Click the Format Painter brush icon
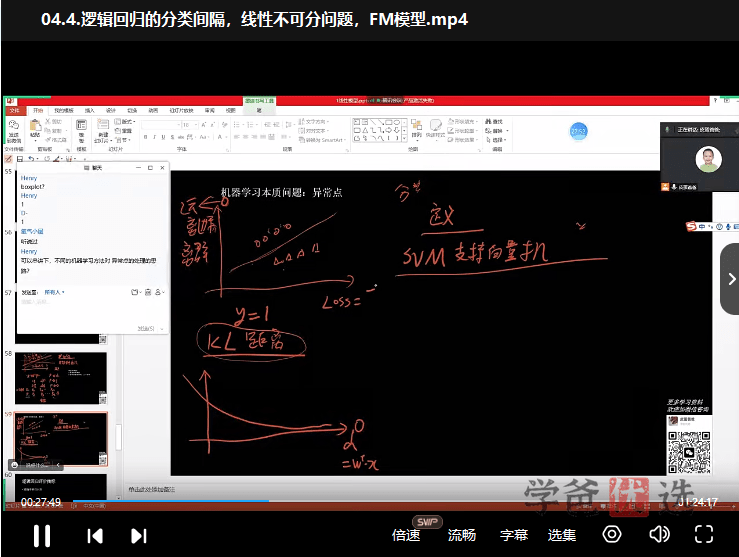Screen dimensions: 739x557 click(x=48, y=140)
